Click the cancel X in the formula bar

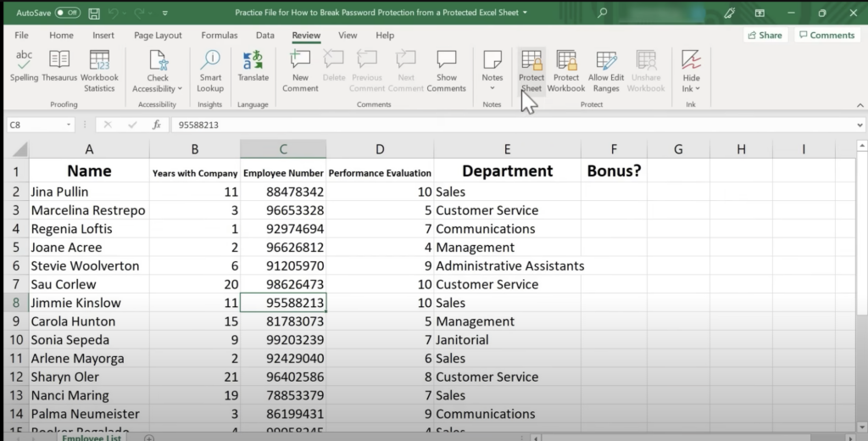(108, 125)
